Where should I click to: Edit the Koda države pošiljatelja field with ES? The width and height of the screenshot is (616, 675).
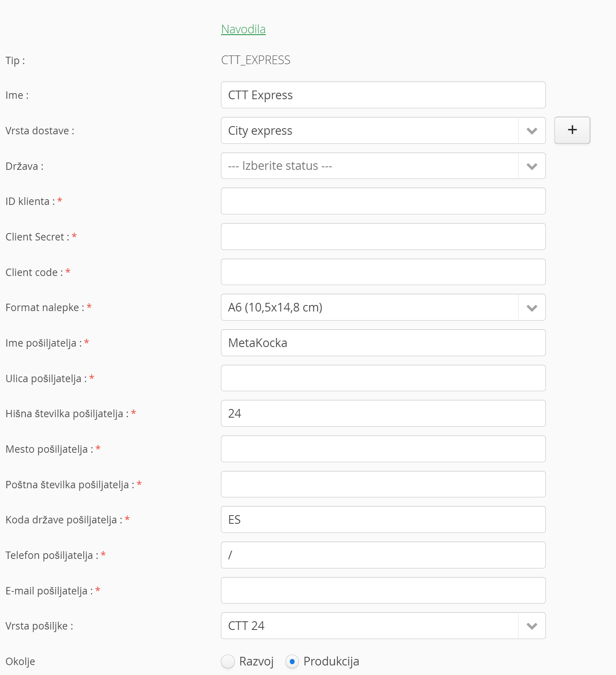pyautogui.click(x=383, y=519)
